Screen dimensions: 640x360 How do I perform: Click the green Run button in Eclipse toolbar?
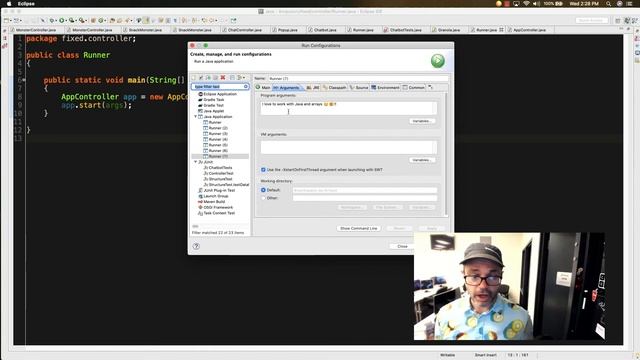[62, 20]
